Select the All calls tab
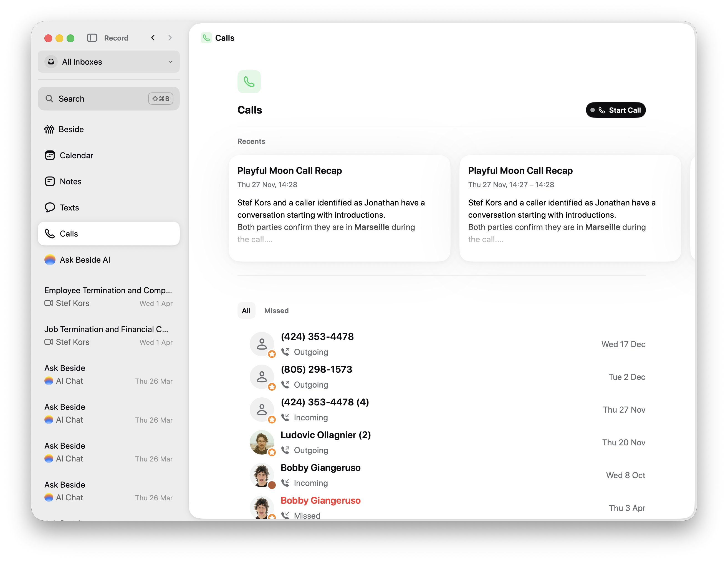 (x=246, y=310)
